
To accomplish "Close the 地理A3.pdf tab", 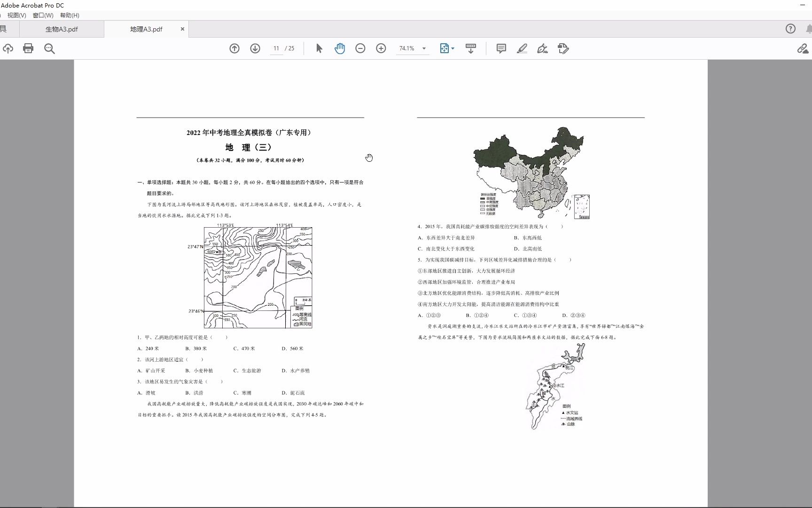I will coord(182,29).
